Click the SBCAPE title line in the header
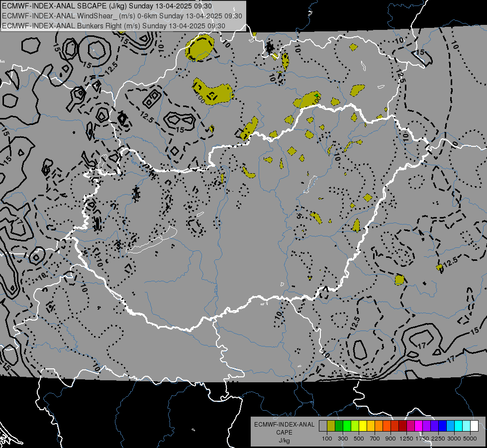The height and width of the screenshot is (448, 487). coord(107,6)
